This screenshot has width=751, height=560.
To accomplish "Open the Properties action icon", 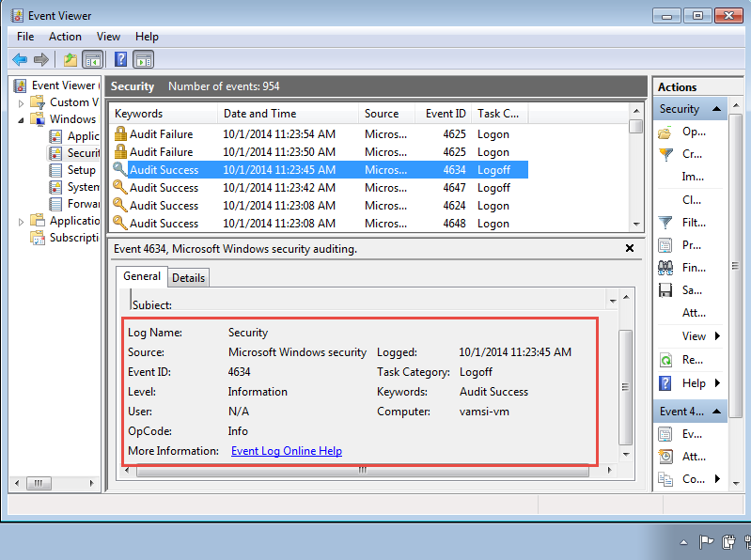I will point(665,245).
